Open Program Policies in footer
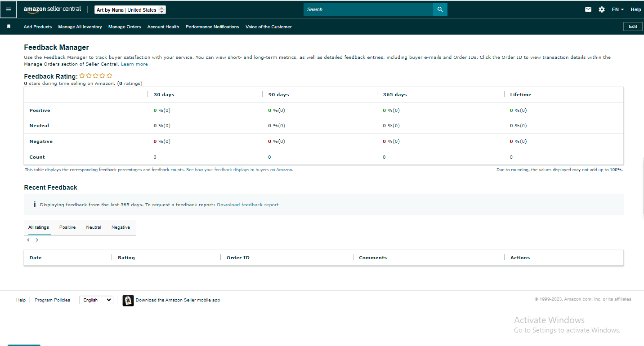This screenshot has height=346, width=644. click(52, 300)
